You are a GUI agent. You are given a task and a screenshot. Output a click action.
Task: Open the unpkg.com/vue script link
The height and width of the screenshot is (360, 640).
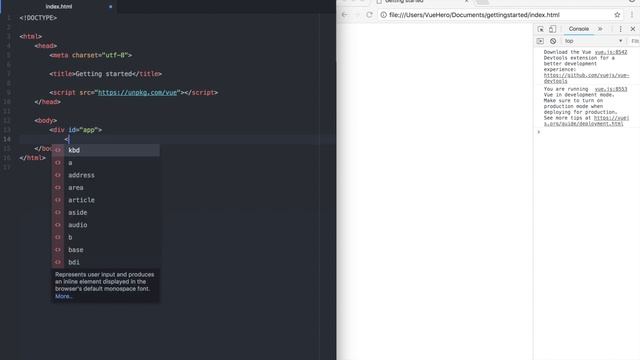(x=138, y=93)
